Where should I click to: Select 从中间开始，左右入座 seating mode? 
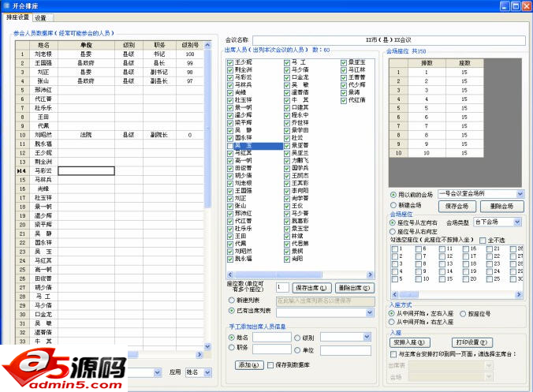392,313
